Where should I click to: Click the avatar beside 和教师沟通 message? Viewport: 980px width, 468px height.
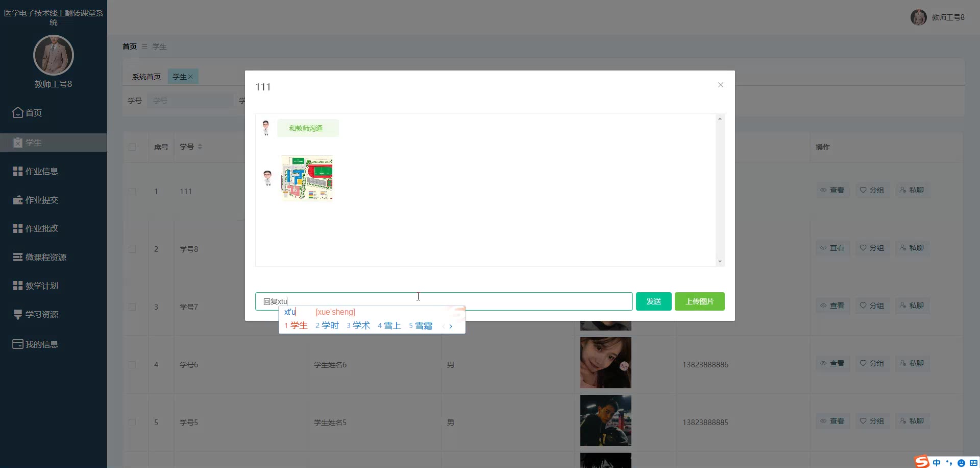point(266,128)
